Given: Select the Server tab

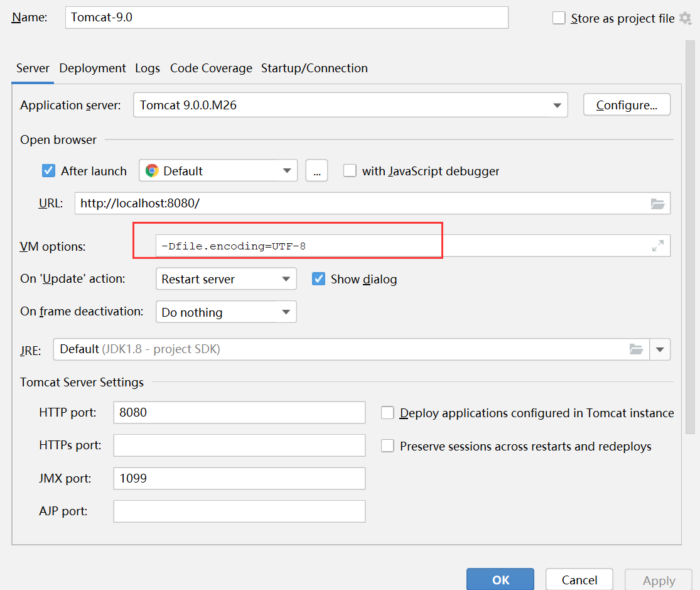Looking at the screenshot, I should (x=33, y=68).
